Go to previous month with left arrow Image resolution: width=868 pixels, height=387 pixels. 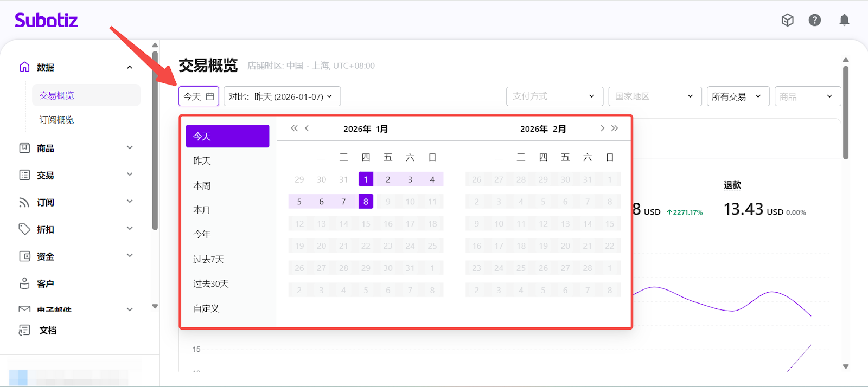pyautogui.click(x=307, y=128)
